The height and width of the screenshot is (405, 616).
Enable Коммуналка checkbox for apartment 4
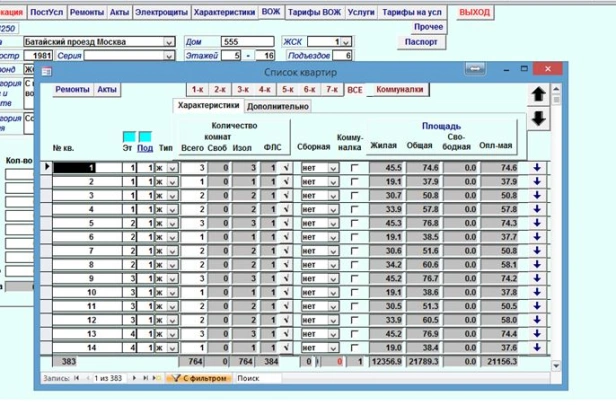355,210
